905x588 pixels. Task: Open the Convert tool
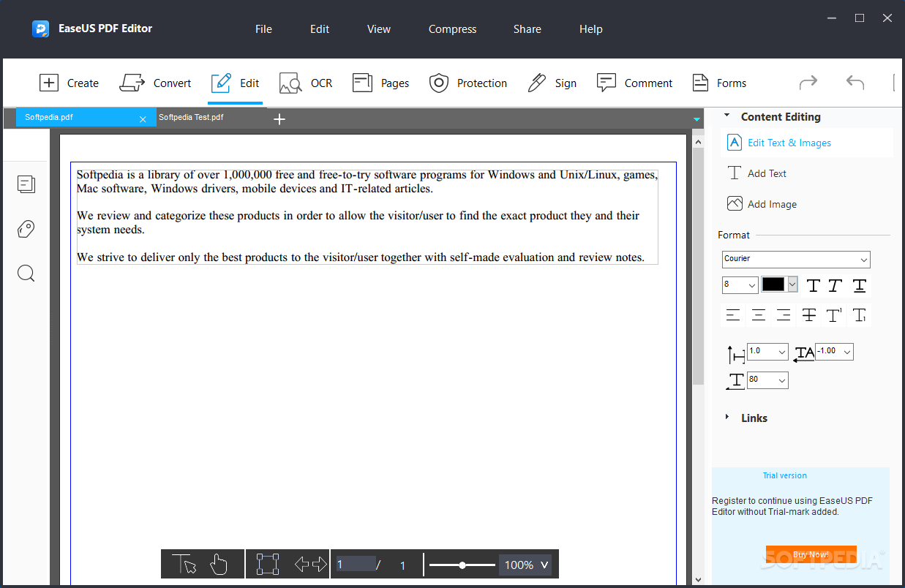[x=155, y=83]
